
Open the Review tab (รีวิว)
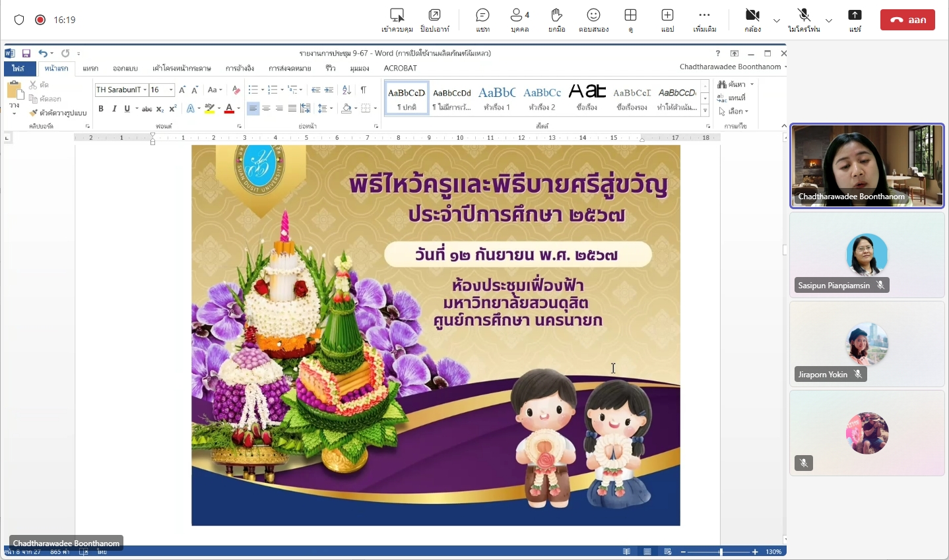331,68
